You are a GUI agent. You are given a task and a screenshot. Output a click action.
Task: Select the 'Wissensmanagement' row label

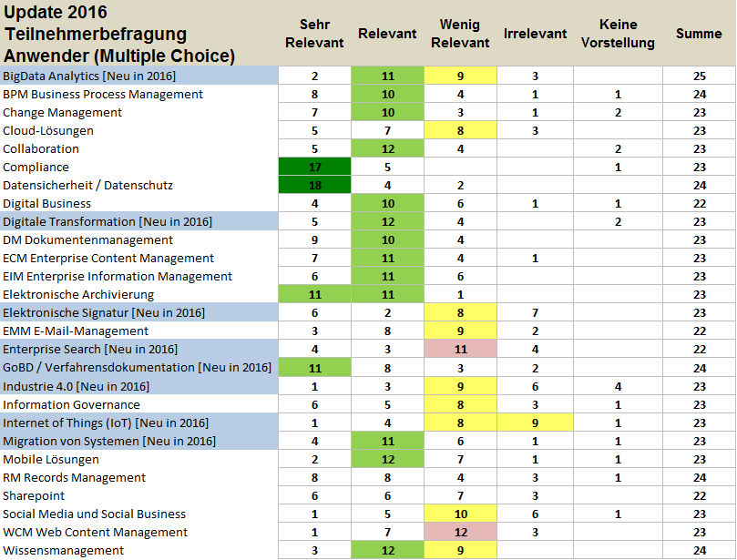coord(63,551)
